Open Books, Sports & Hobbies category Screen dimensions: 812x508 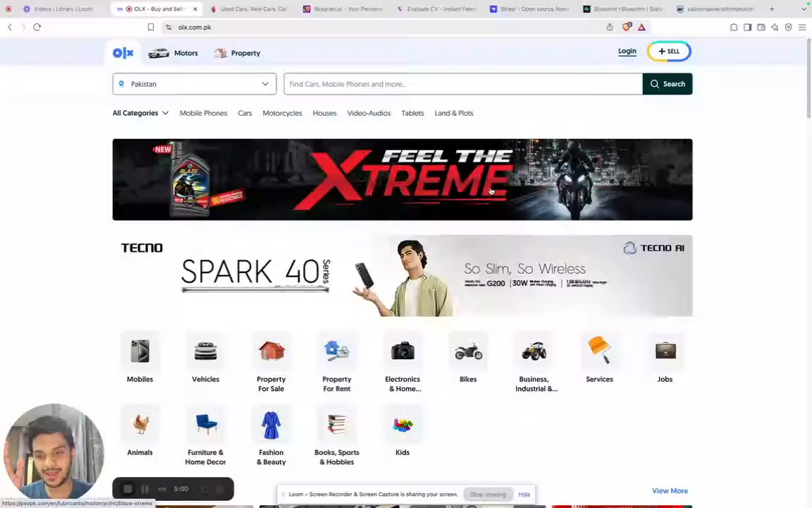[337, 424]
